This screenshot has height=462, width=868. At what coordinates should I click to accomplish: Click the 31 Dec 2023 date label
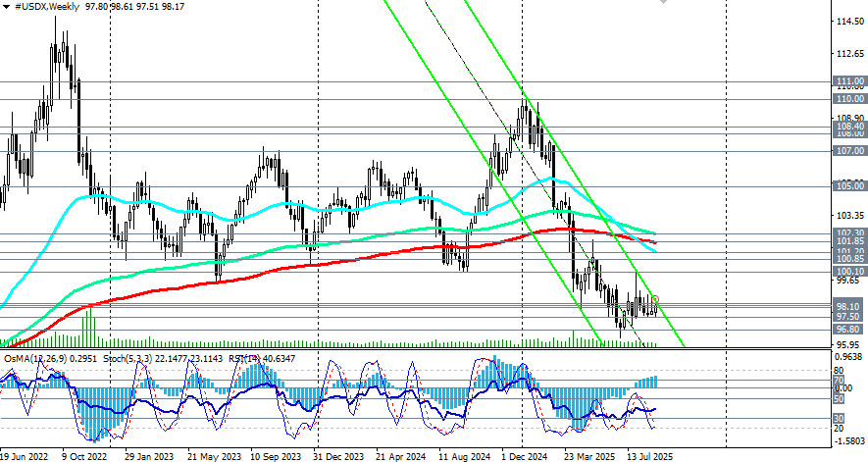[338, 456]
